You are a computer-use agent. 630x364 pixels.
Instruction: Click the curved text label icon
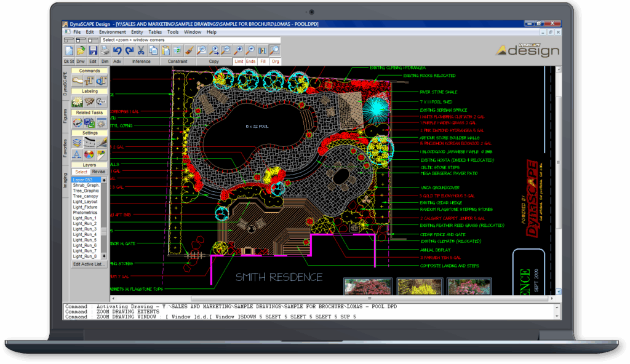coord(102,101)
